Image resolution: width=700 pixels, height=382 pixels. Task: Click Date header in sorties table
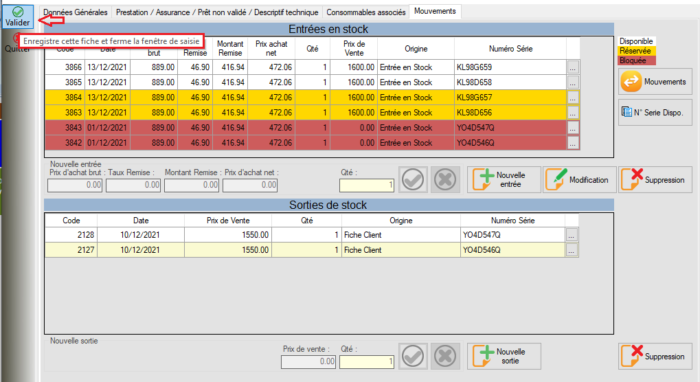coord(141,220)
